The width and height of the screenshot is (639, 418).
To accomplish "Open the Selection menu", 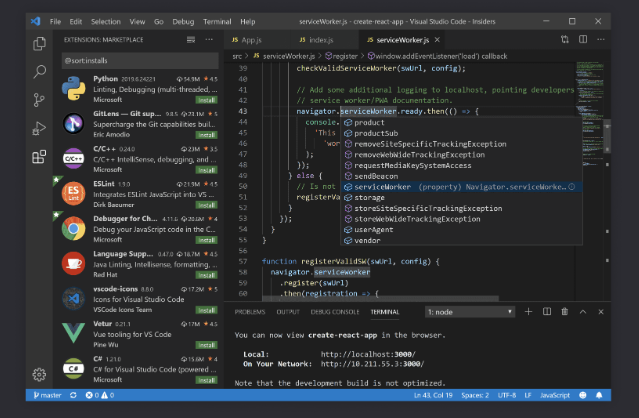I will (x=106, y=22).
